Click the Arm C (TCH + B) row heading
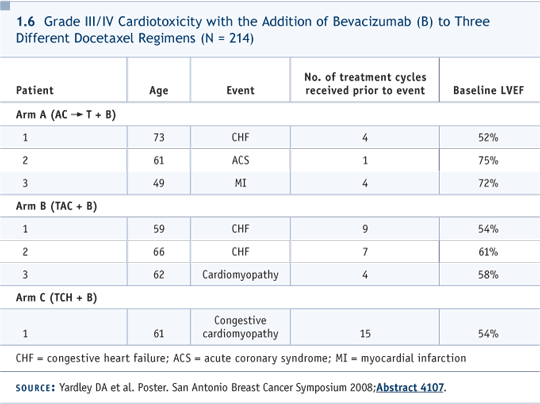 56,298
